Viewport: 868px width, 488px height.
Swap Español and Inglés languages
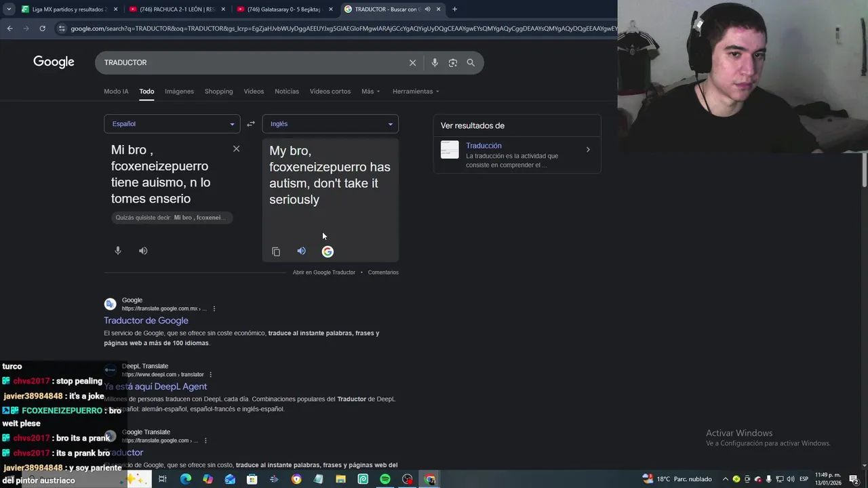pyautogui.click(x=251, y=124)
